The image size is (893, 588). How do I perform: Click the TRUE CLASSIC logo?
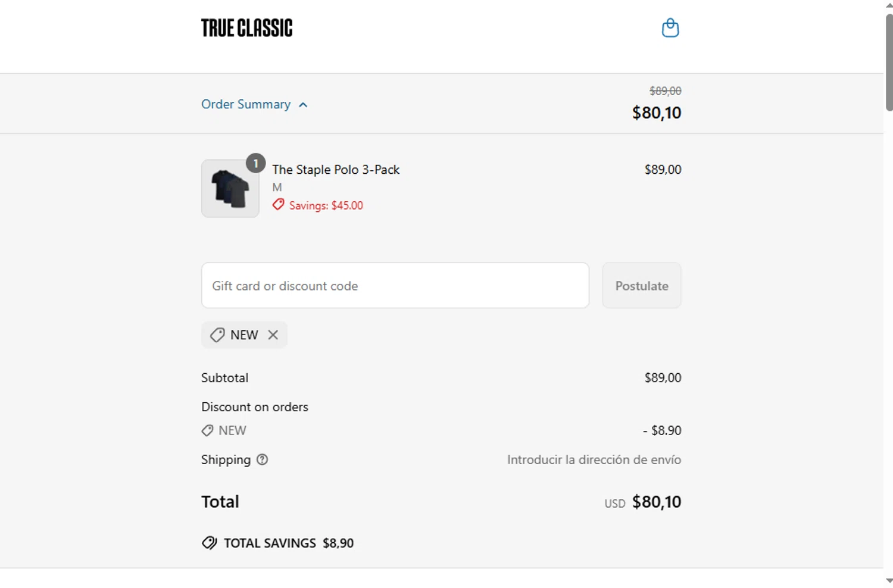pos(247,28)
